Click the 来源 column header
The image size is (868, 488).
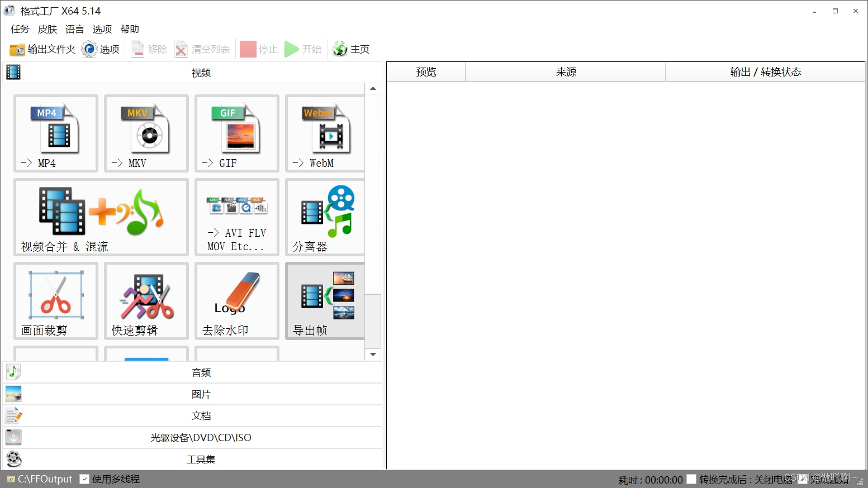coord(566,72)
